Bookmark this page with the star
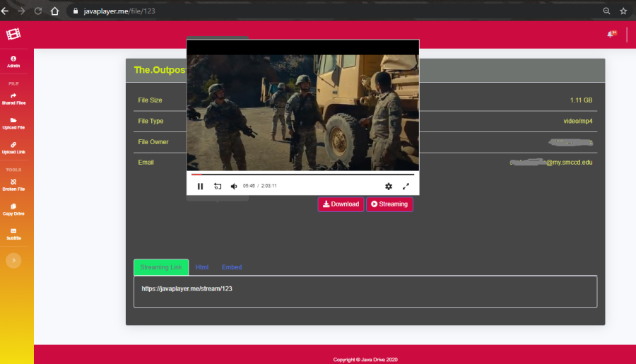Image resolution: width=636 pixels, height=364 pixels. tap(623, 11)
